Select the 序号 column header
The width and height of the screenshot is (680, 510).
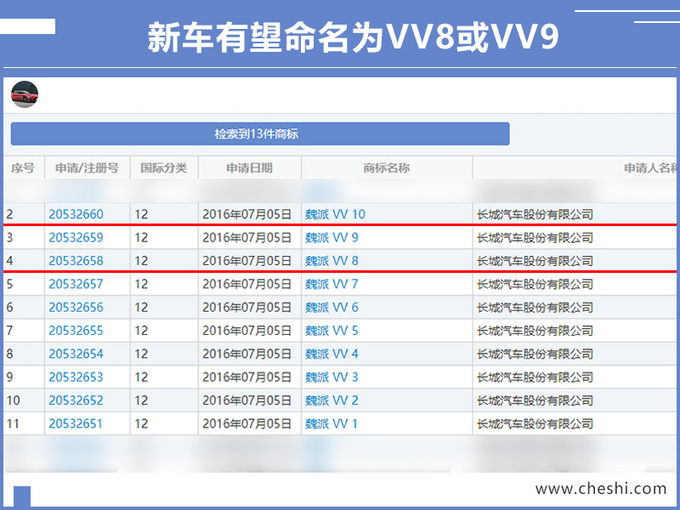(x=23, y=168)
